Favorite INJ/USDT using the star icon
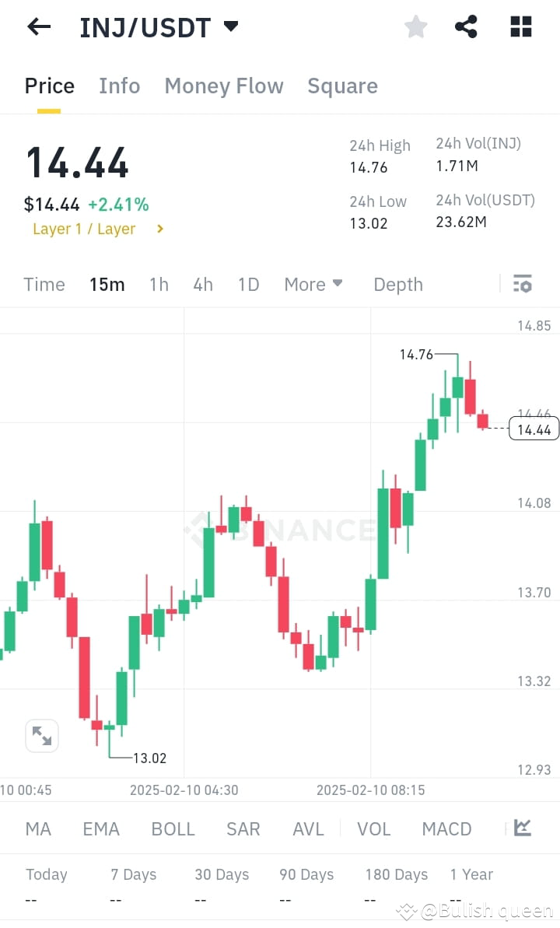The width and height of the screenshot is (560, 928). [x=415, y=26]
